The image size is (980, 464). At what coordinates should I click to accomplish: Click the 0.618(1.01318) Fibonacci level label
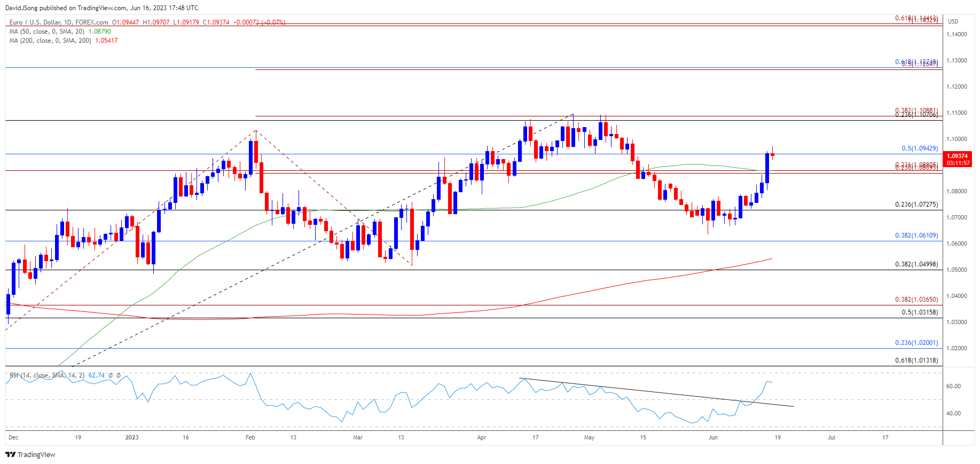coord(916,360)
